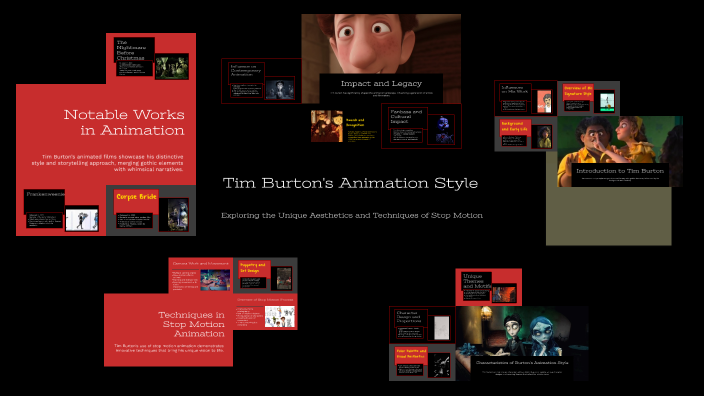Open "Puppetry and Set Design" subtopic title

(253, 268)
